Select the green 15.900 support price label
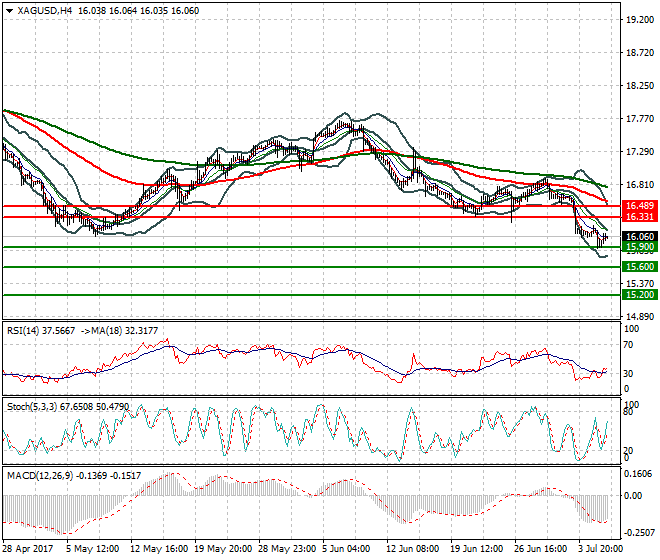This screenshot has width=660, height=560. tap(640, 247)
